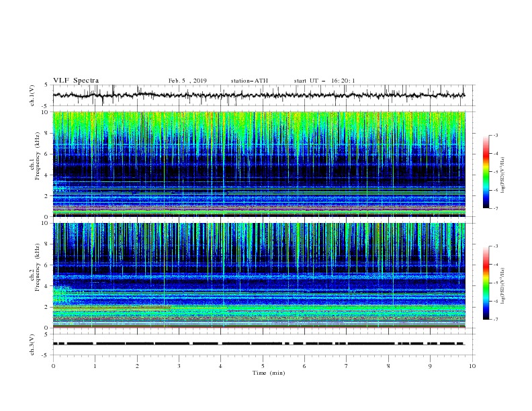This screenshot has width=532, height=411.
Task: Click the "-5" tick on ch.2 colorbar
Action: click(x=495, y=283)
